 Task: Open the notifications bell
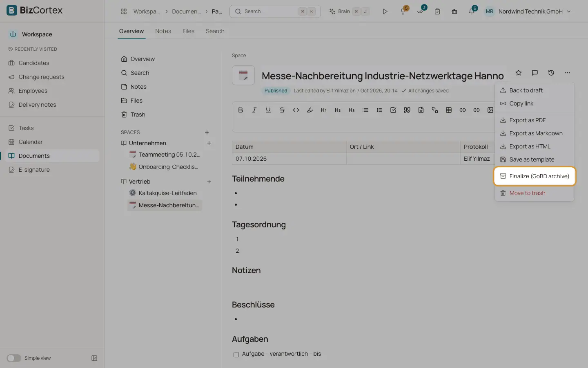pyautogui.click(x=472, y=11)
